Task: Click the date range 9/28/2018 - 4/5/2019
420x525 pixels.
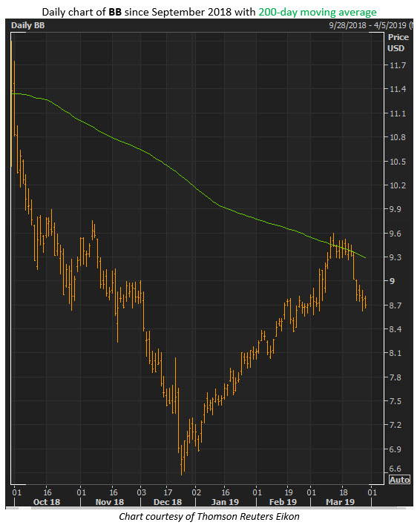Action: pos(367,25)
